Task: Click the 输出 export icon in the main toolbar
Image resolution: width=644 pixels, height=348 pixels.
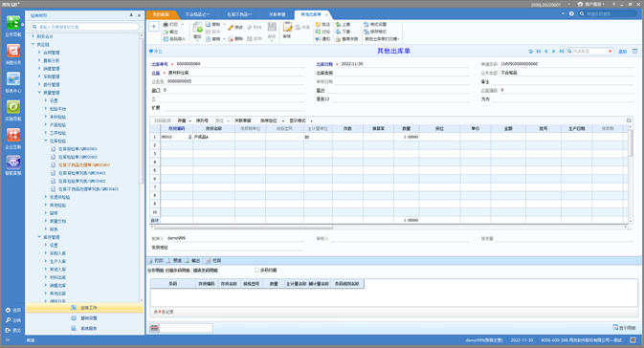Action: [166, 32]
